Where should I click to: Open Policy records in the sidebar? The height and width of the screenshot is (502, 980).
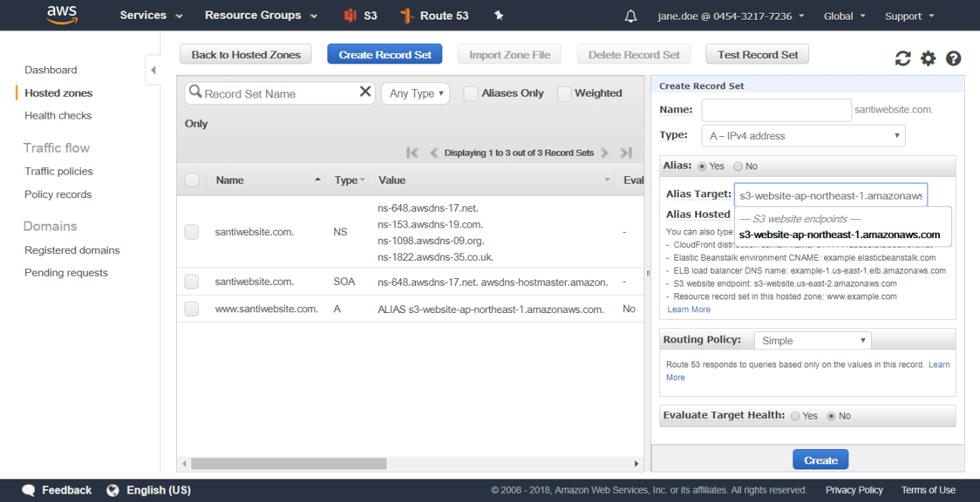(58, 194)
